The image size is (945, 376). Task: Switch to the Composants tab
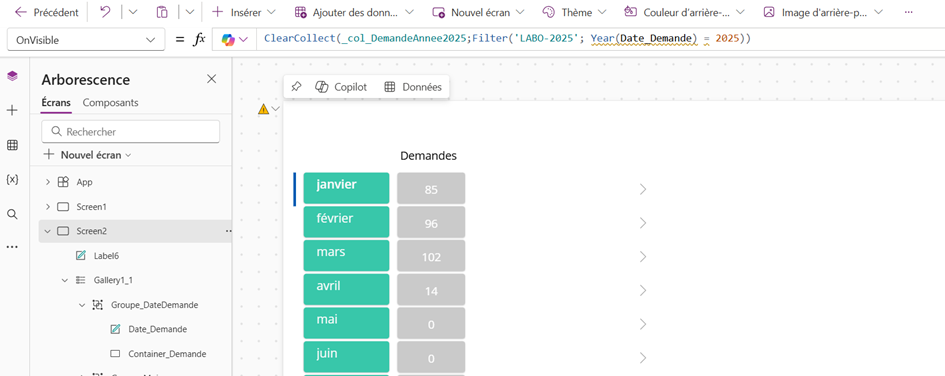pyautogui.click(x=110, y=103)
